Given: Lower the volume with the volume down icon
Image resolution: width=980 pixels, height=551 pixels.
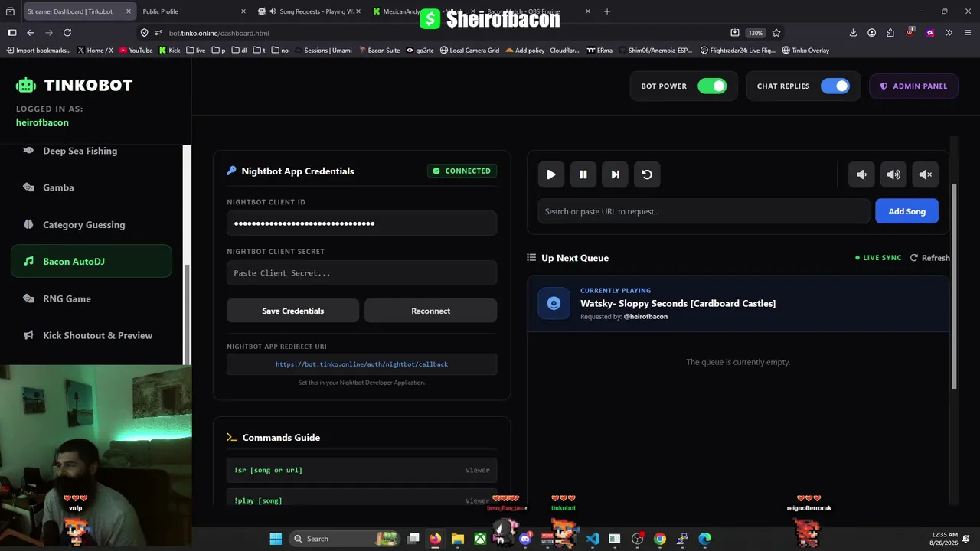Looking at the screenshot, I should (861, 174).
